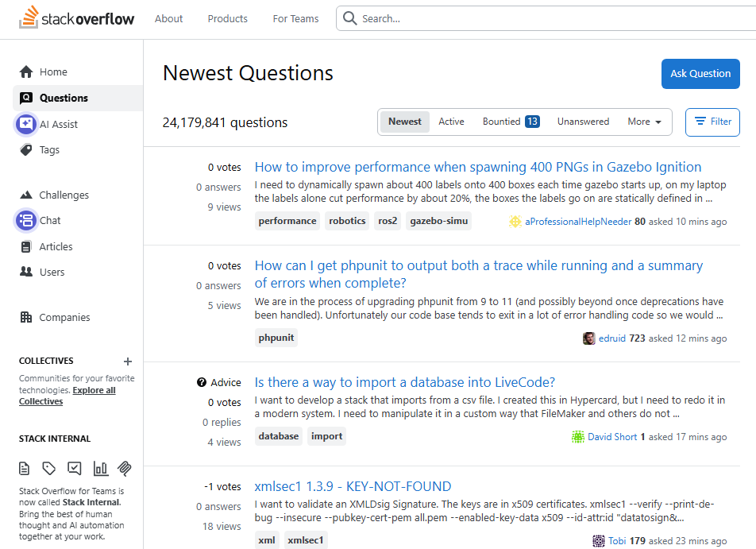
Task: Open the Products menu
Action: click(x=227, y=18)
